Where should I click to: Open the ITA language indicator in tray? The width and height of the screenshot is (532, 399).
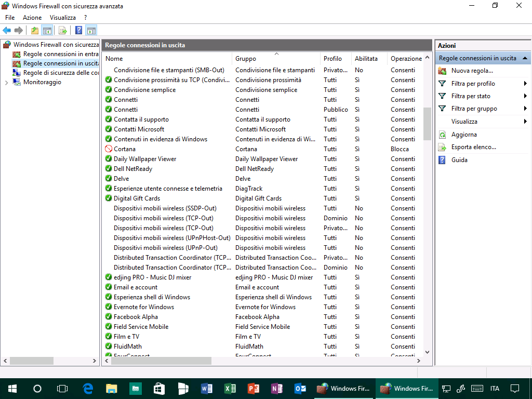coord(495,389)
